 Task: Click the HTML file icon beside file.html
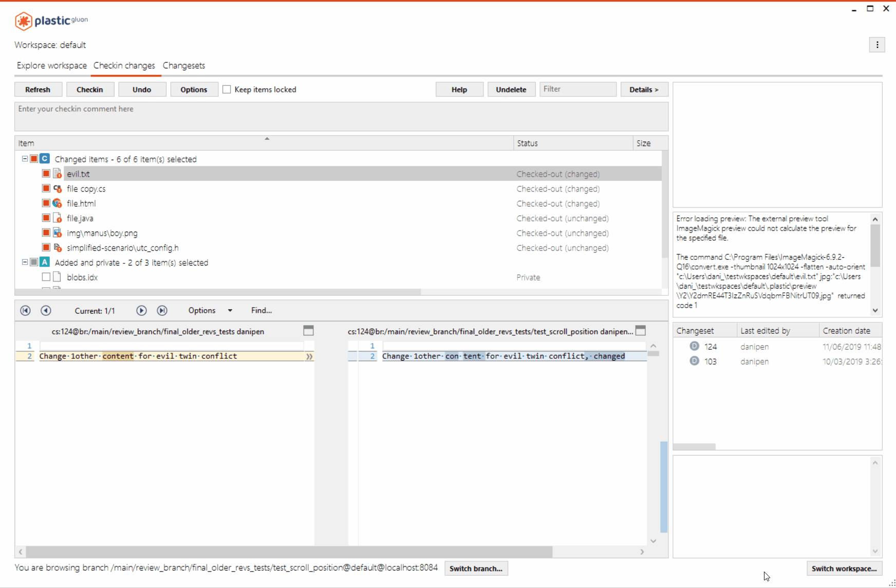57,203
